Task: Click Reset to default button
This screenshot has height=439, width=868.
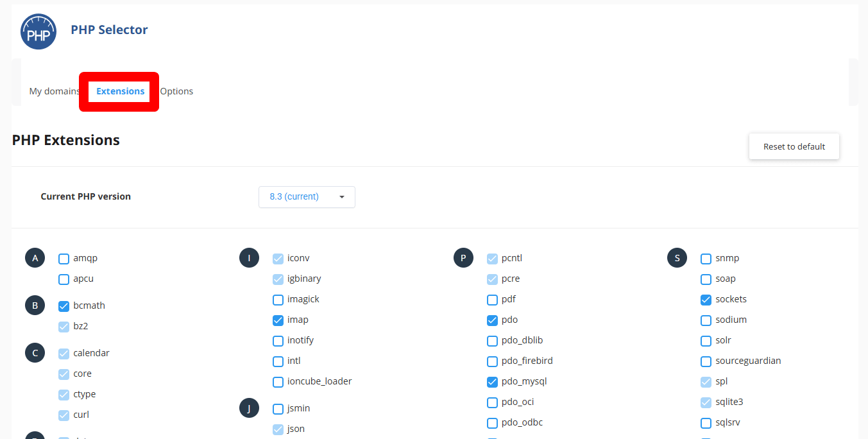Action: (x=794, y=146)
